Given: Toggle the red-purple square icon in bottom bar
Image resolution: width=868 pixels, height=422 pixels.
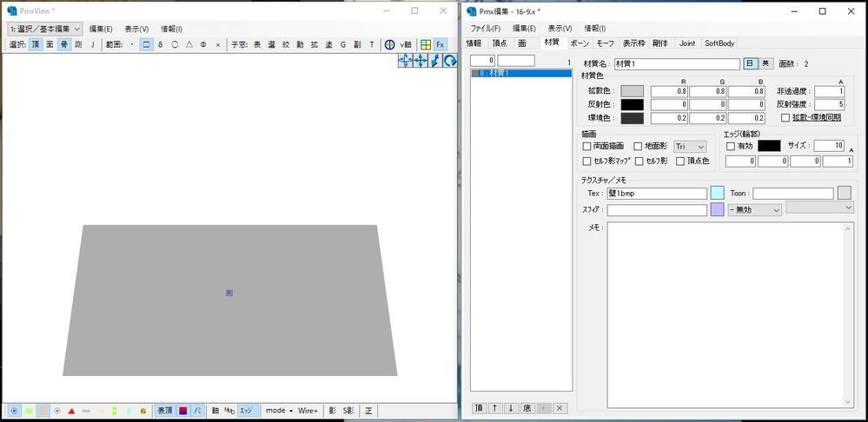Looking at the screenshot, I should pos(182,411).
